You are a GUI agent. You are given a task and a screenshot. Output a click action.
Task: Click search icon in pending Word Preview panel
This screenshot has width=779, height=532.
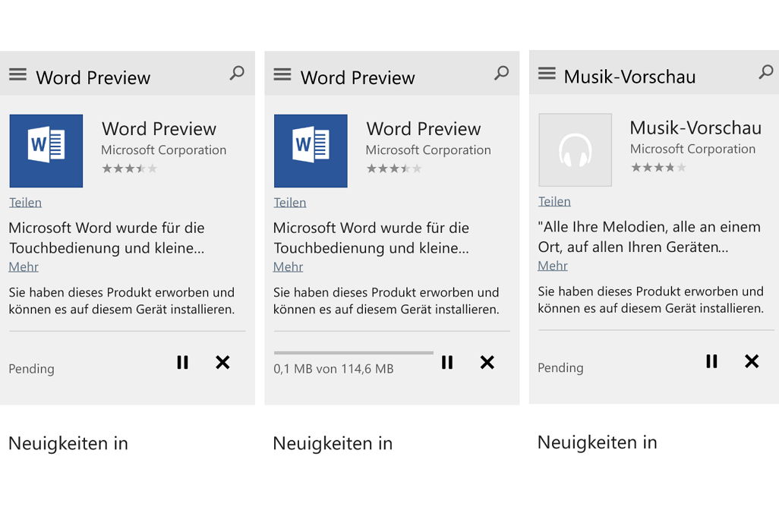point(237,74)
